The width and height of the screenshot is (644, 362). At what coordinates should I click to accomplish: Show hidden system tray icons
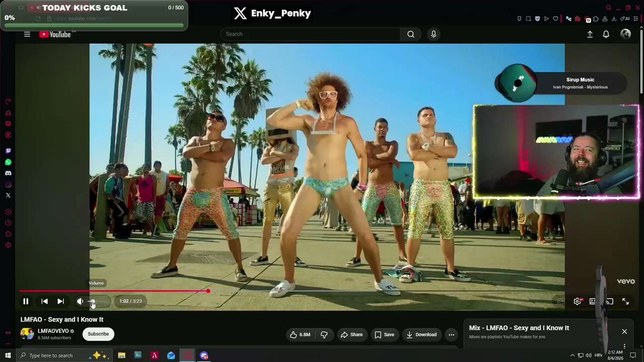click(x=572, y=355)
